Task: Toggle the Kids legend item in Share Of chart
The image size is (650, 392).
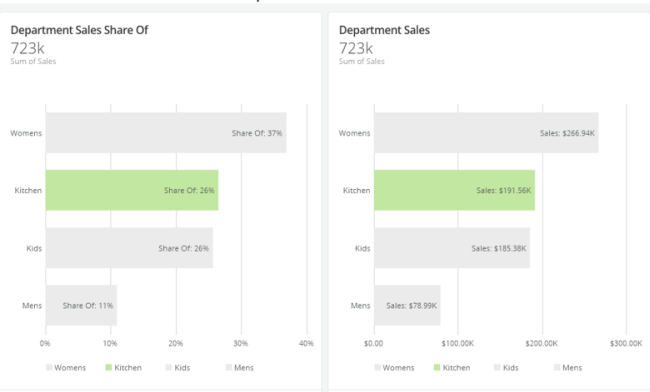Action: click(178, 368)
